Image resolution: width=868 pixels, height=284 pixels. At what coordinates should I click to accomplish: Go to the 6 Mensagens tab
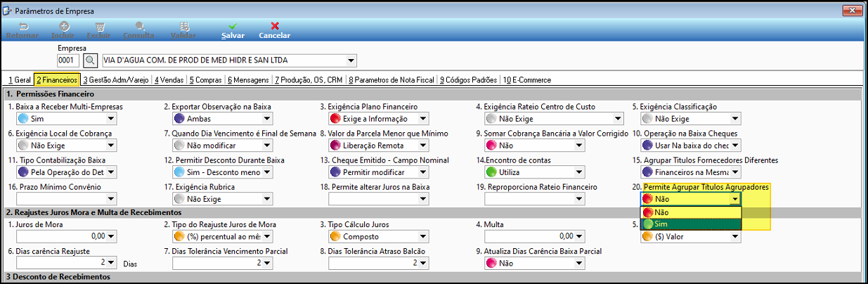pyautogui.click(x=249, y=80)
